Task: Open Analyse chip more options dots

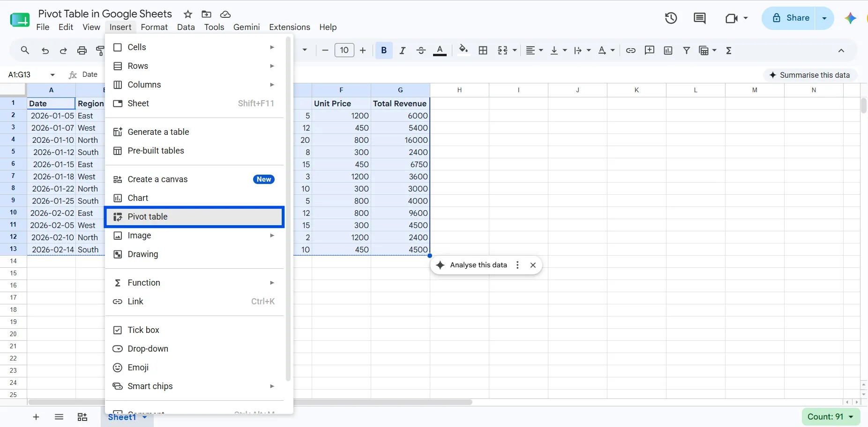Action: [x=517, y=265]
